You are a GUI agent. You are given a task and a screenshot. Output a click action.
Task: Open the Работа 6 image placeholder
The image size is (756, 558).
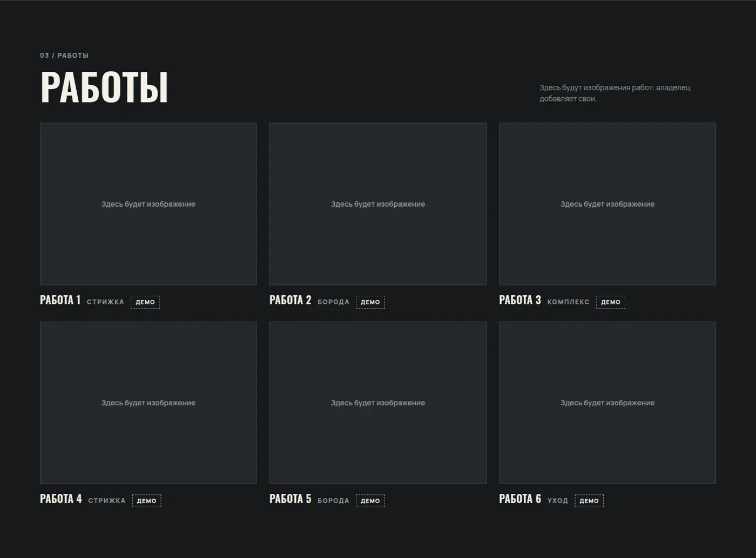click(x=607, y=403)
